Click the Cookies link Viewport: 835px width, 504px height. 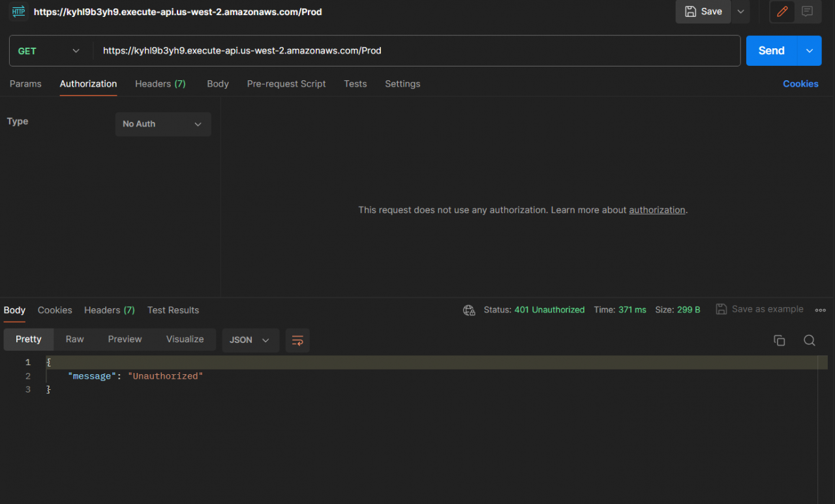[x=800, y=84]
